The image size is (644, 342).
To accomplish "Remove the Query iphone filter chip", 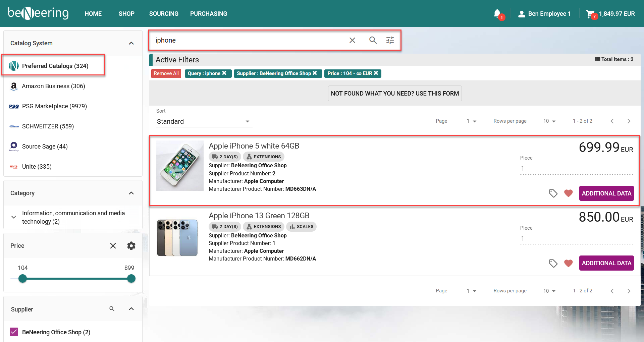I will tap(224, 73).
